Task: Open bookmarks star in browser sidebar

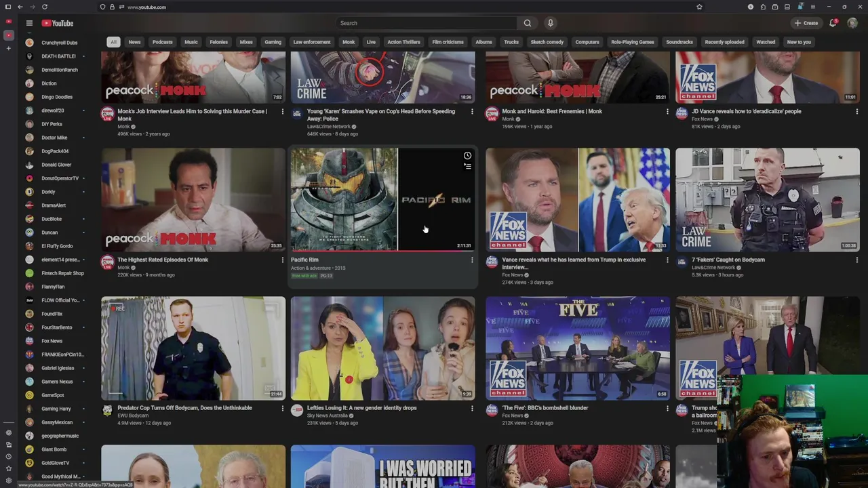Action: pos(8,468)
